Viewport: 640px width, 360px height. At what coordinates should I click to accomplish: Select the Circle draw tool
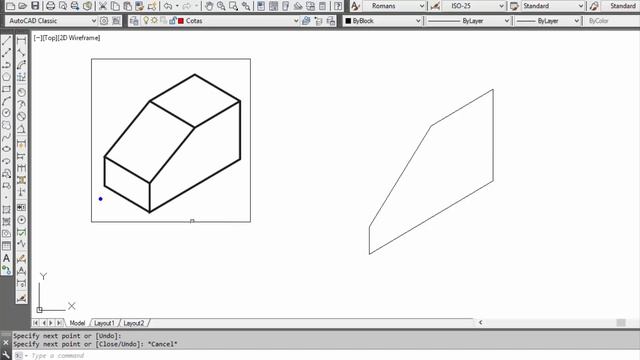(7, 113)
